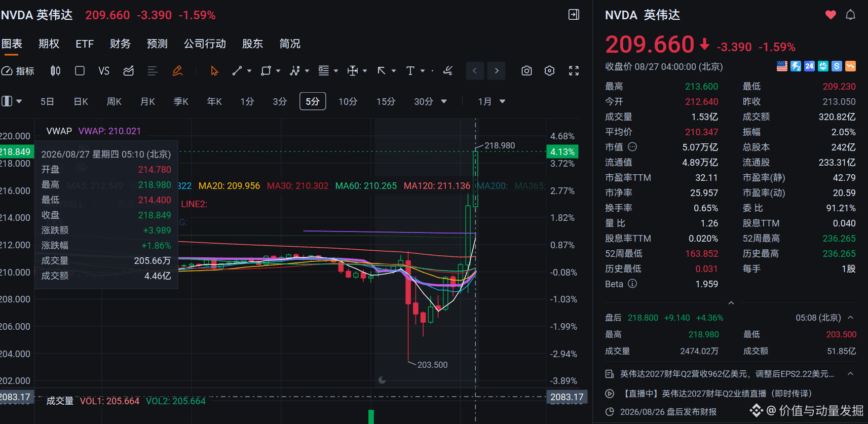
Task: Enter fullscreen chart mode
Action: coord(574,71)
